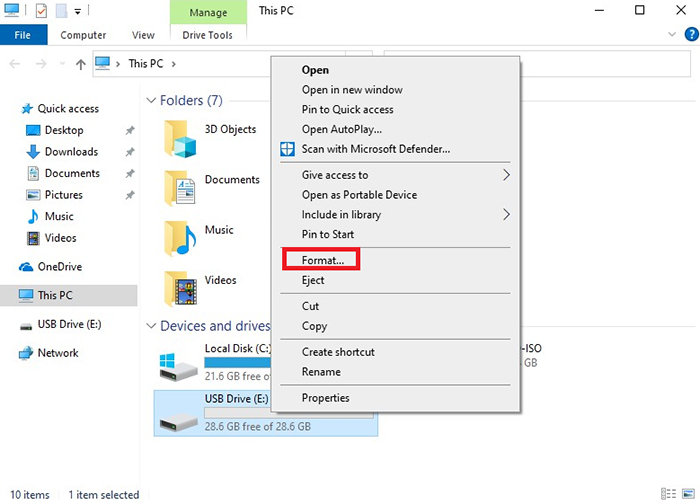The width and height of the screenshot is (700, 504).
Task: Collapse the Folders (7) group
Action: coord(152,101)
